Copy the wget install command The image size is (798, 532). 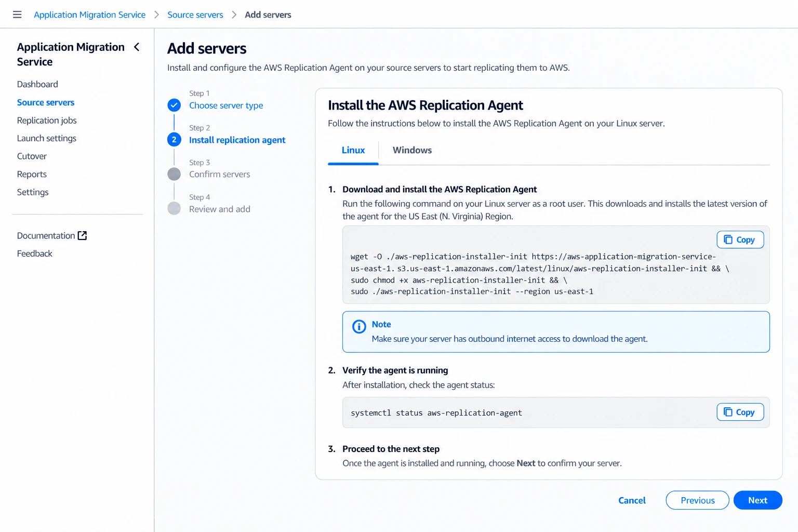[740, 240]
